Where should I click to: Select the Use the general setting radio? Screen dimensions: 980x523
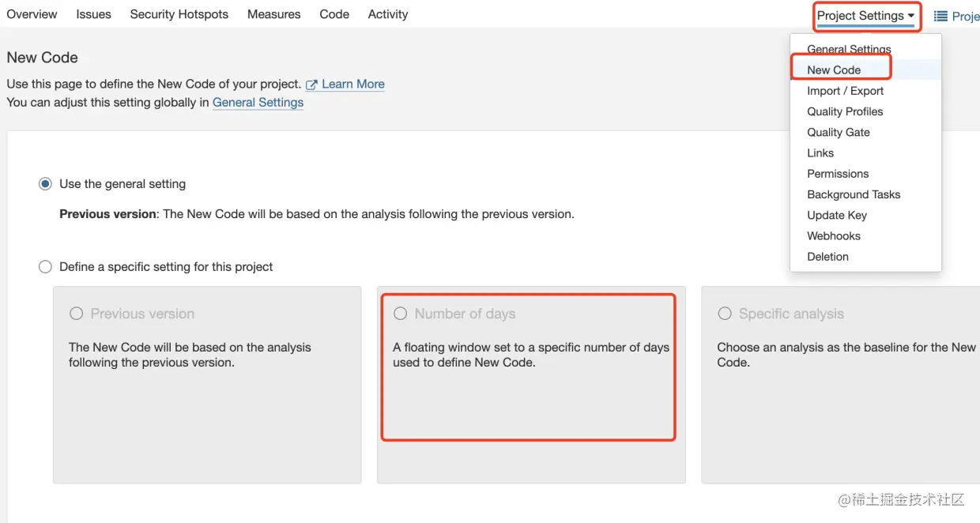coord(45,184)
